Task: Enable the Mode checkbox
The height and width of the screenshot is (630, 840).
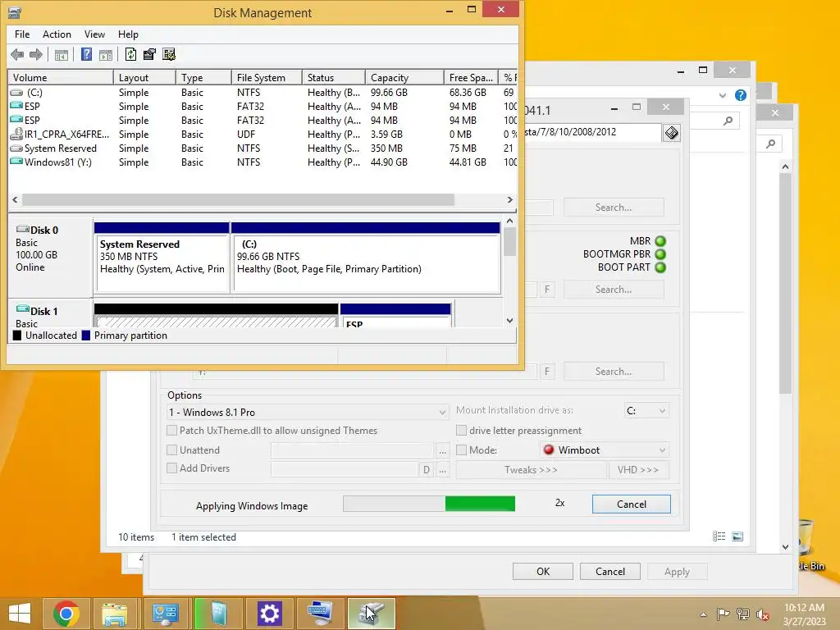Action: pyautogui.click(x=461, y=450)
